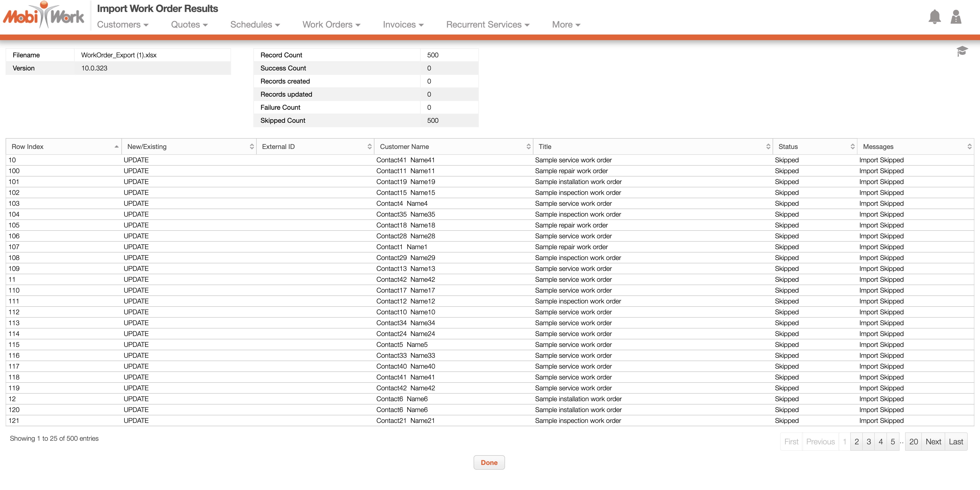Go to the Next results page
Screen dimensions: 980x490
point(933,442)
